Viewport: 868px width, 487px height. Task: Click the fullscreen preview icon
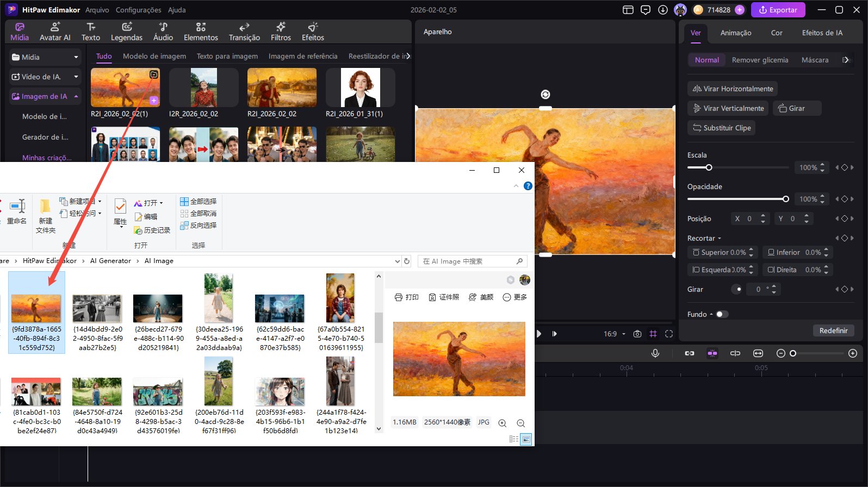[x=669, y=334]
